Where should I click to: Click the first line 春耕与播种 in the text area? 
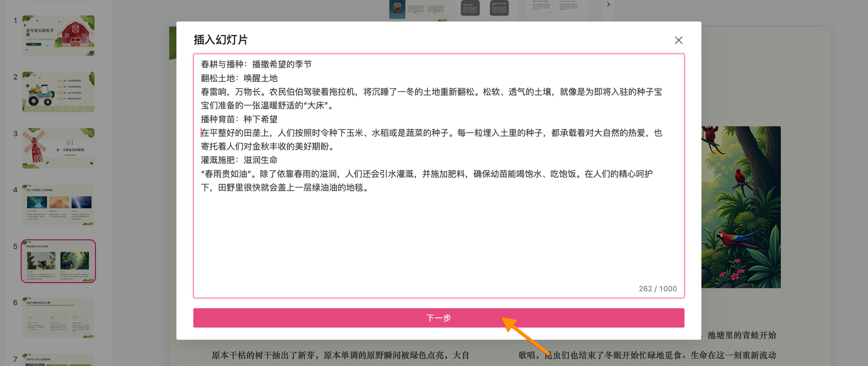pos(256,65)
